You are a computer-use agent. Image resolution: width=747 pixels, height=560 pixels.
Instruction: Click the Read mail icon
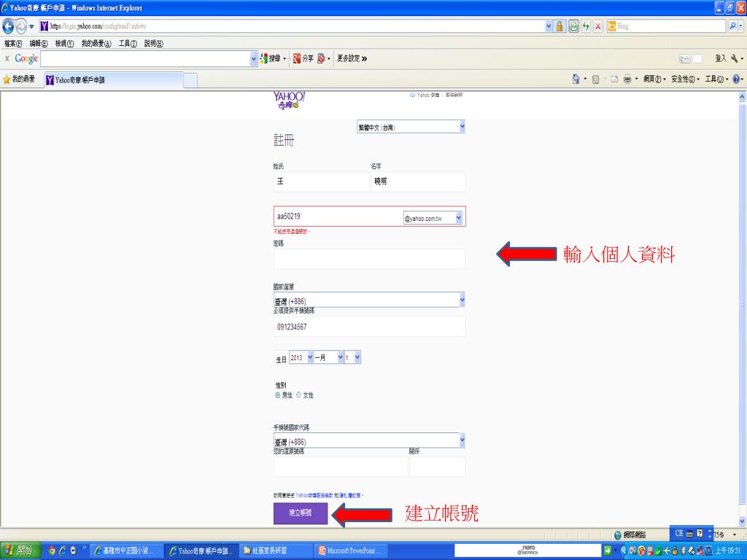[614, 79]
